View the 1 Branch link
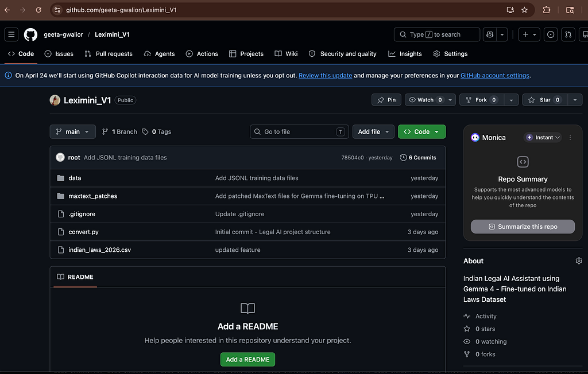Image resolution: width=588 pixels, height=374 pixels. pos(119,132)
